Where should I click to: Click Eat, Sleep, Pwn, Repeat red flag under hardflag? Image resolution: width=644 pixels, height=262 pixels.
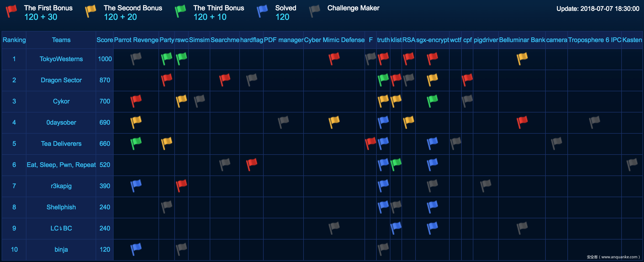[252, 165]
